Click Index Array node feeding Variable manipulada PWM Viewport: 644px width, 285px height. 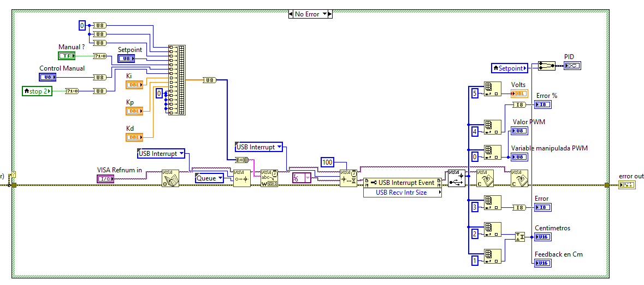[x=493, y=153]
